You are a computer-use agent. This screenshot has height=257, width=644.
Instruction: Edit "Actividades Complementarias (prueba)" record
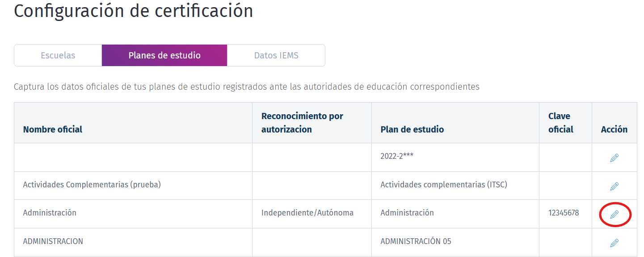pos(615,185)
